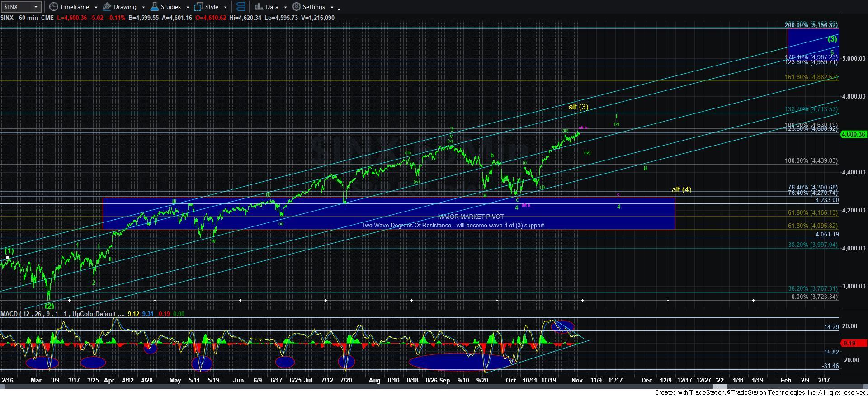
Task: Open the Data bar-chart icon
Action: coord(259,7)
